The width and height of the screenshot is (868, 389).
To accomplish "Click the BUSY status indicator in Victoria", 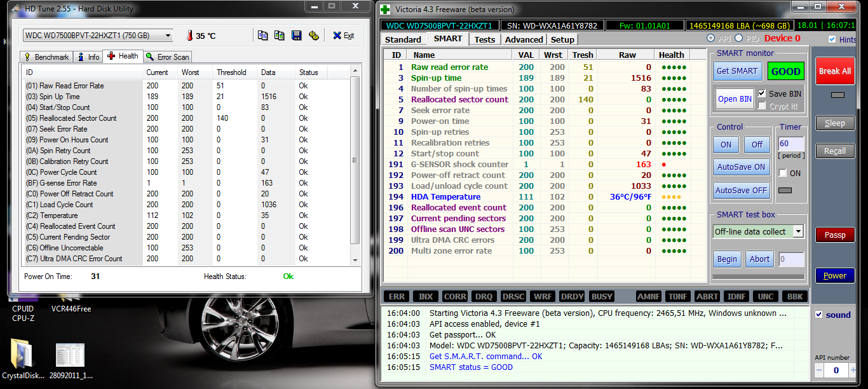I will tap(602, 296).
